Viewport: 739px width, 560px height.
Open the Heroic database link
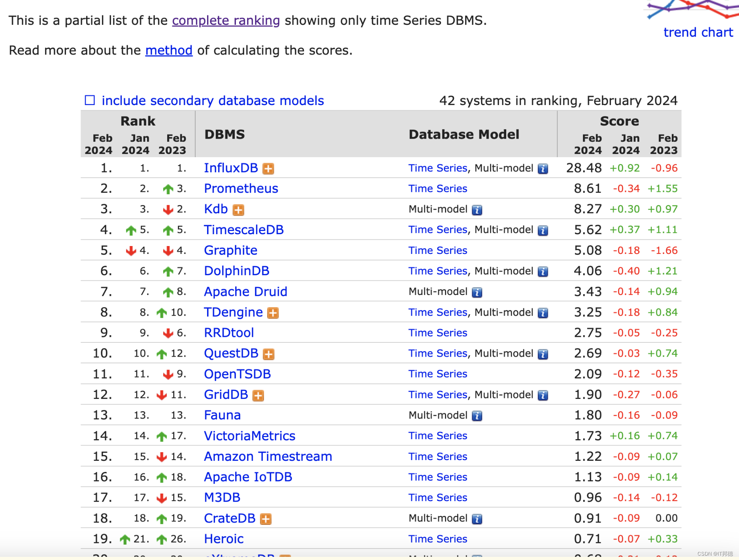(224, 539)
